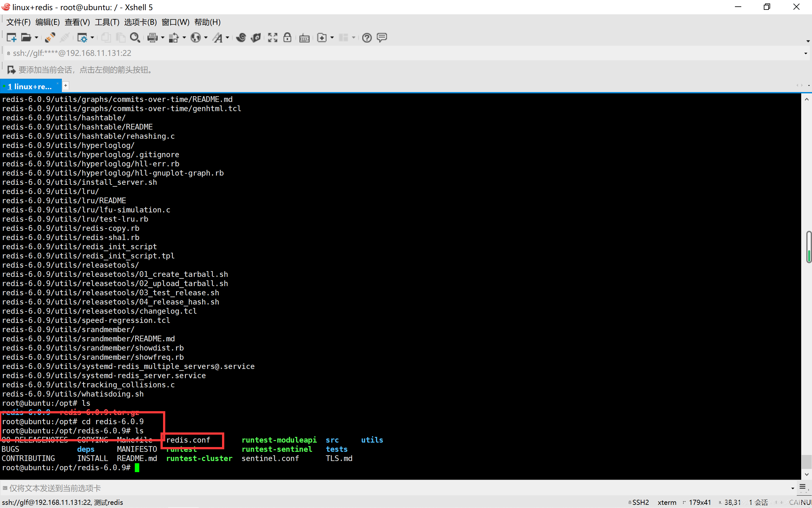Click the add current session arrow icon

click(11, 70)
